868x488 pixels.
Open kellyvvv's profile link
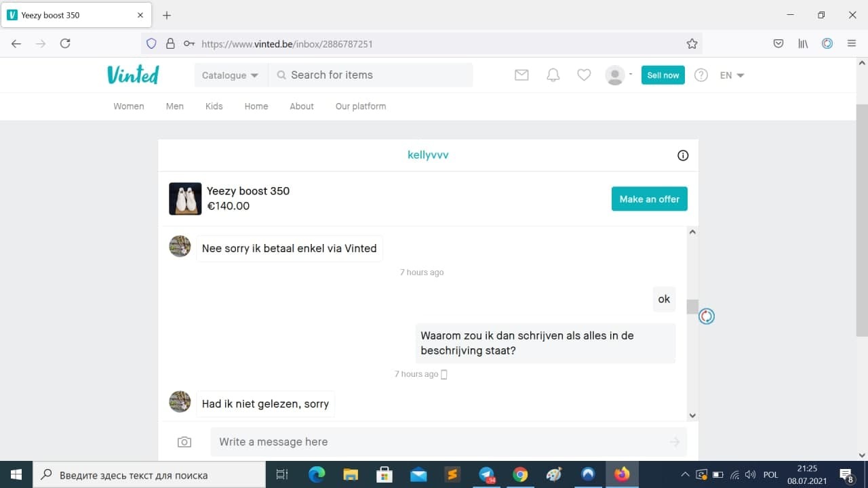(x=428, y=155)
